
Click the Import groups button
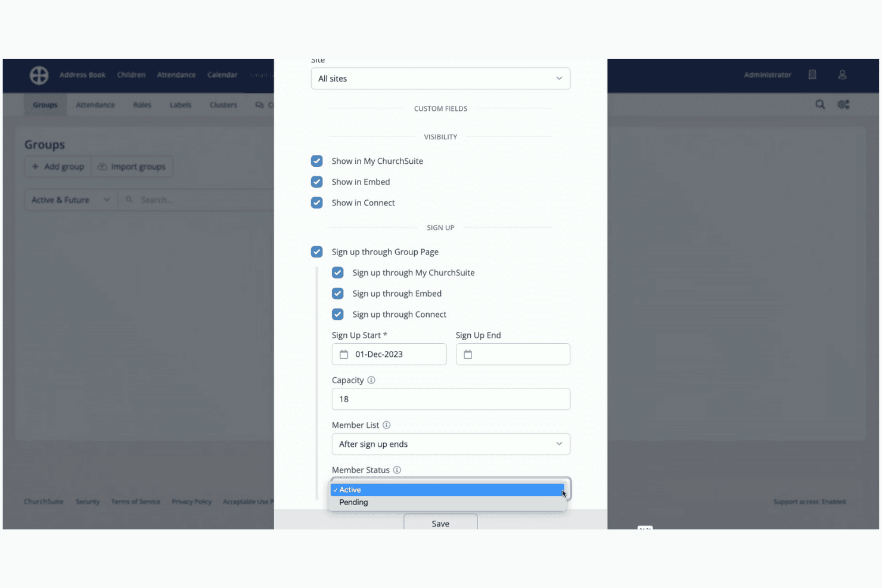pyautogui.click(x=132, y=167)
